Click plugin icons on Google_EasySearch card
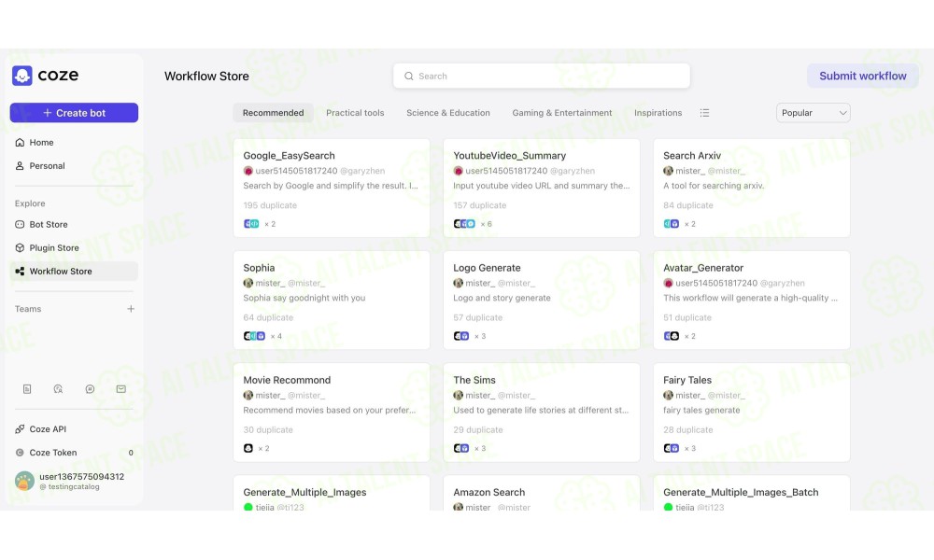The height and width of the screenshot is (560, 934). (251, 224)
